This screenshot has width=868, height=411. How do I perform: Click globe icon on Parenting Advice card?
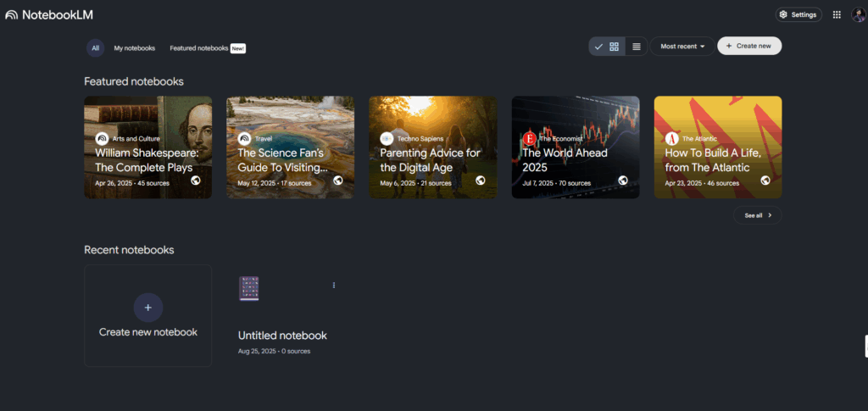(481, 181)
